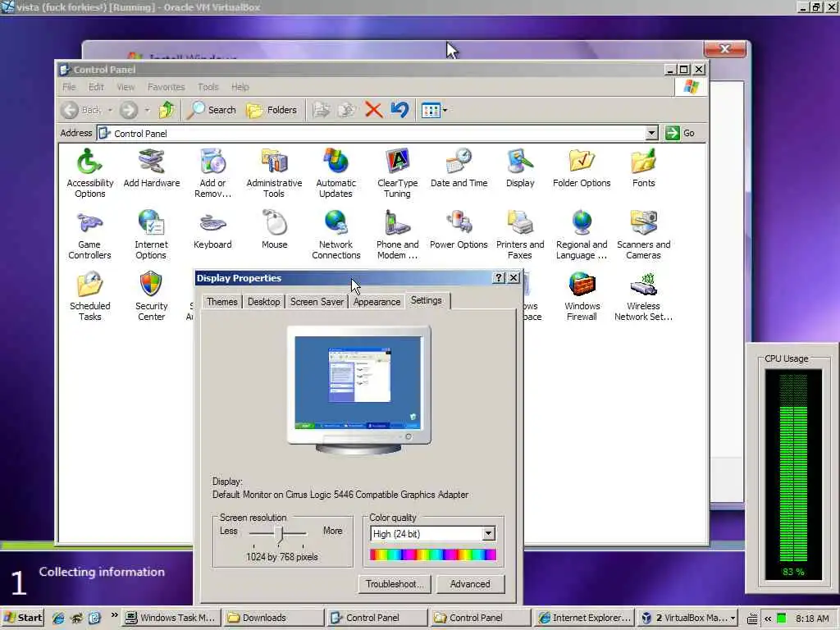The width and height of the screenshot is (840, 630).
Task: Open the Edit menu
Action: pos(97,87)
